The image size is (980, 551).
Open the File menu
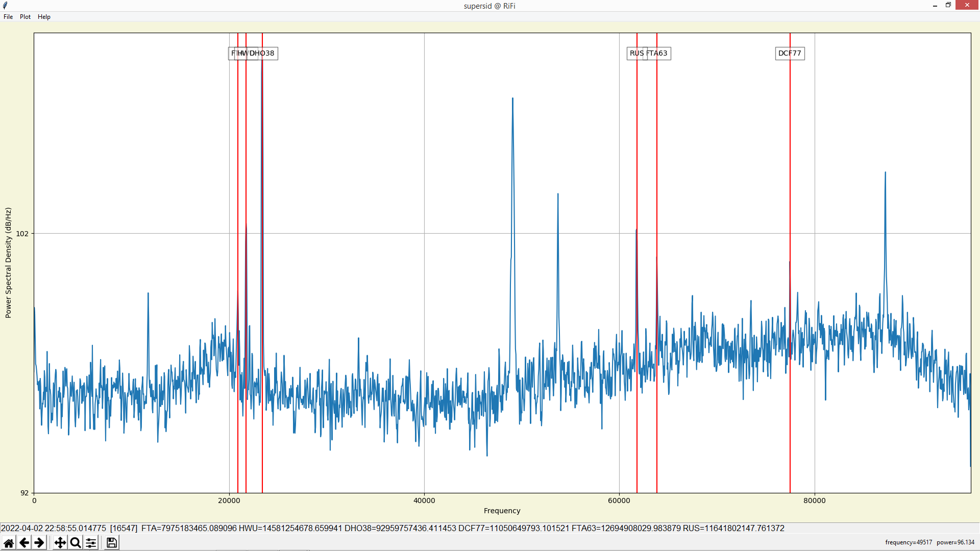pos(8,17)
